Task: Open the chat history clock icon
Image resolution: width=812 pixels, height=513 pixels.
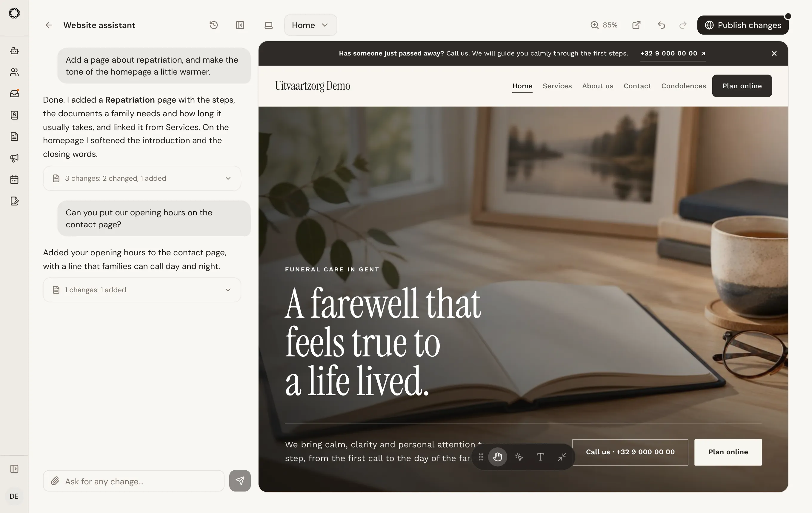Action: (213, 25)
